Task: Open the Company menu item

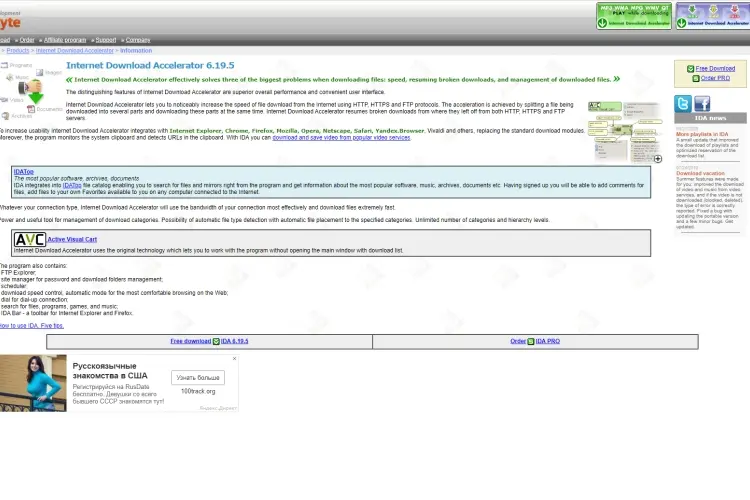Action: click(138, 40)
